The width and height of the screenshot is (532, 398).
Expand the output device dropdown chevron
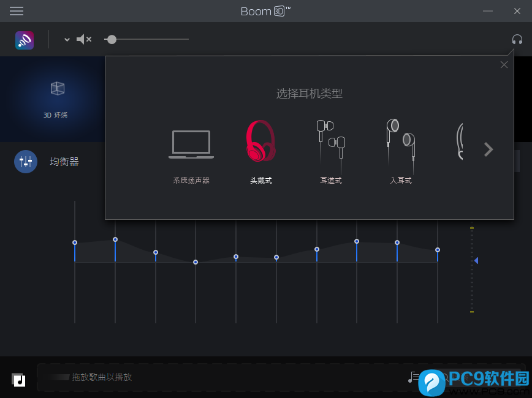pos(67,40)
